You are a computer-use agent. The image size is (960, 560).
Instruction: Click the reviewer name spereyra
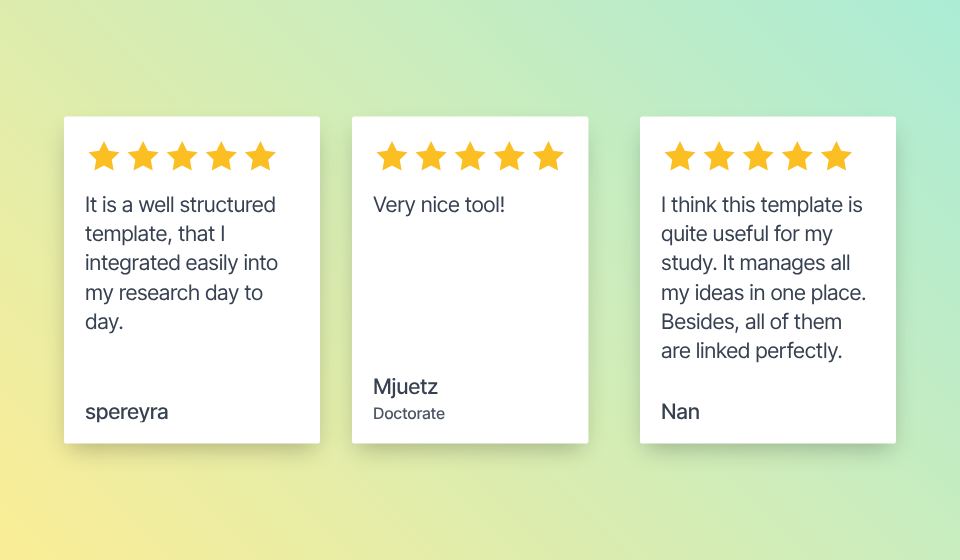tap(127, 413)
